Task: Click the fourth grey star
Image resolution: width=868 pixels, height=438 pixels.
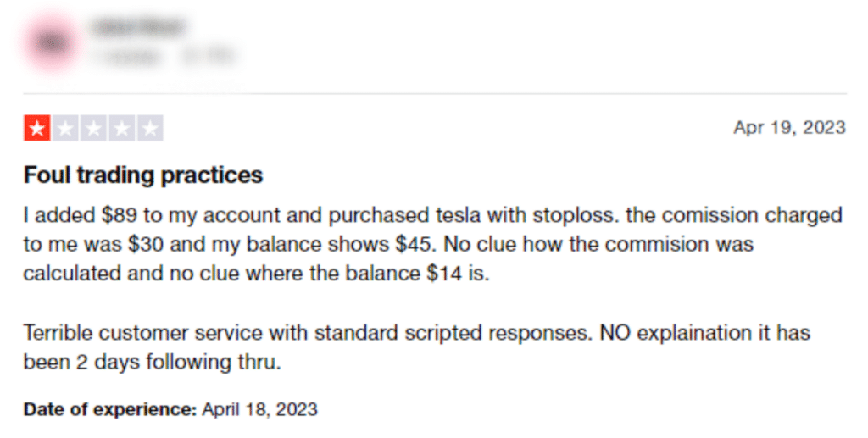Action: (x=122, y=128)
